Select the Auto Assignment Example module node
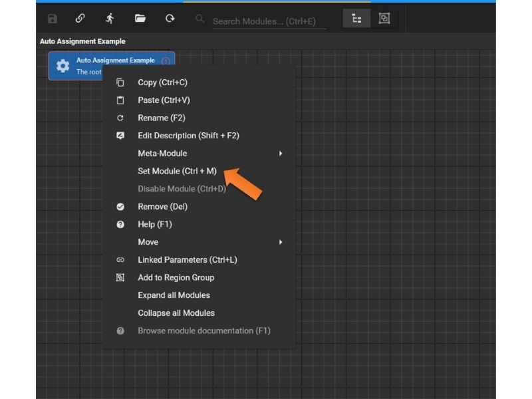Screen dimensions: 532x399 (x=112, y=66)
